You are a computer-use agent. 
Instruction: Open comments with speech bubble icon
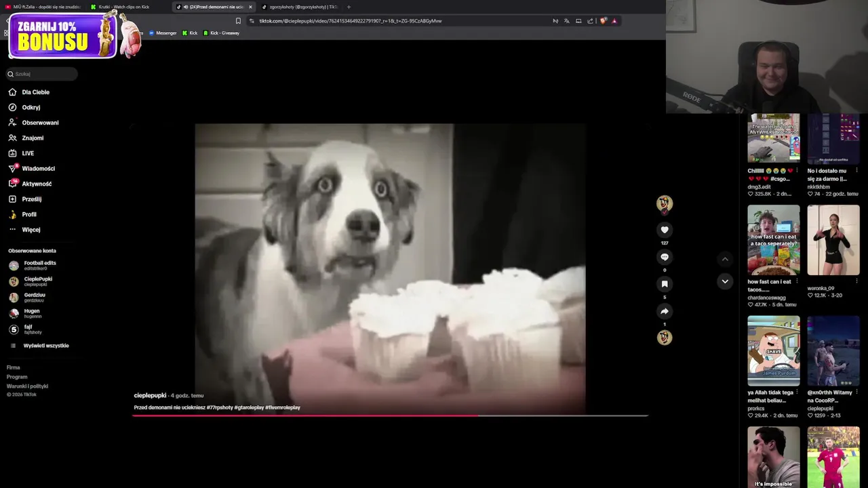(x=665, y=257)
